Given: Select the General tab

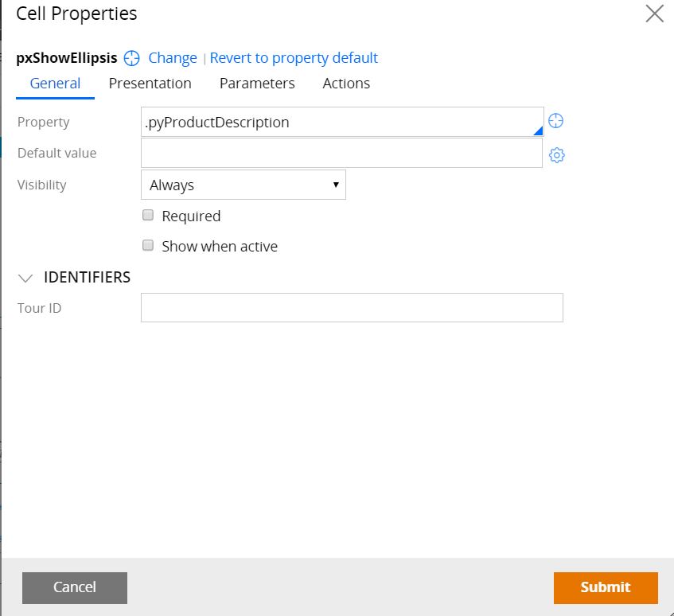Looking at the screenshot, I should (55, 84).
